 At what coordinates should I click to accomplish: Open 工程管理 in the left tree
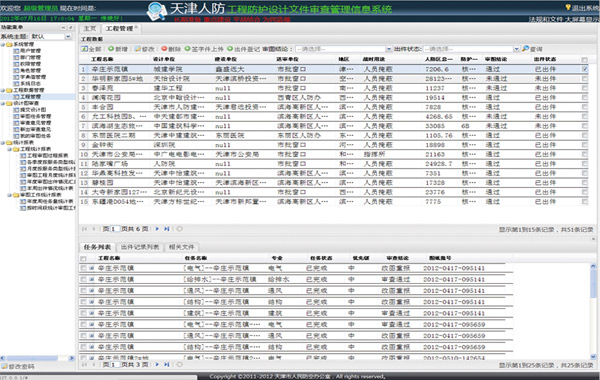point(30,97)
